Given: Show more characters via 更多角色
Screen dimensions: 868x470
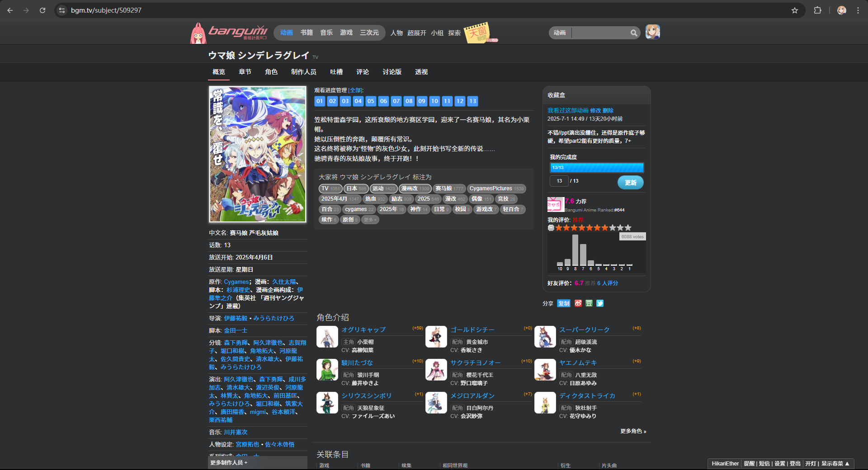Looking at the screenshot, I should click(x=633, y=431).
